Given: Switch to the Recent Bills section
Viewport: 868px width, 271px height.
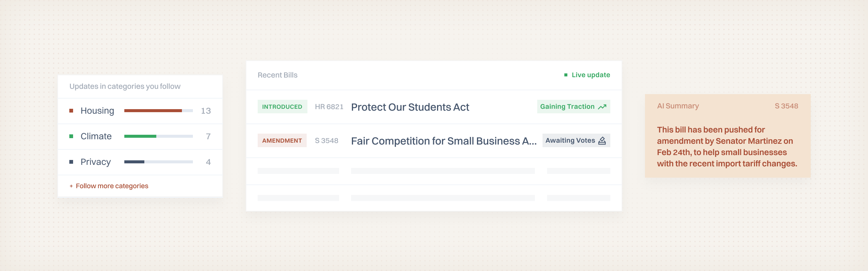Looking at the screenshot, I should click(278, 75).
